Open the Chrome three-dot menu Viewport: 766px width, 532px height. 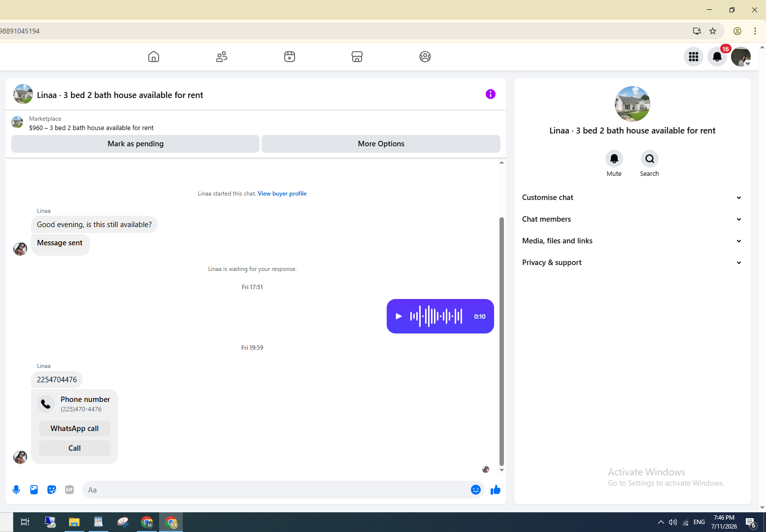click(755, 31)
